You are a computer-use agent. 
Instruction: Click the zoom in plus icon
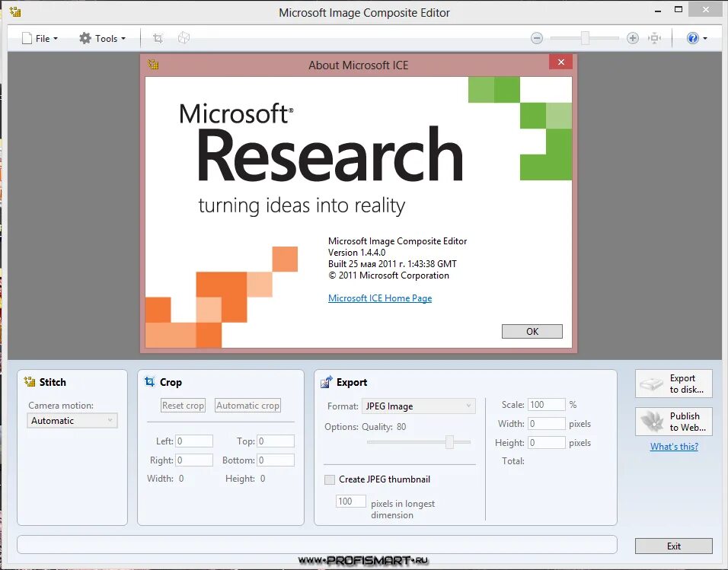click(632, 38)
